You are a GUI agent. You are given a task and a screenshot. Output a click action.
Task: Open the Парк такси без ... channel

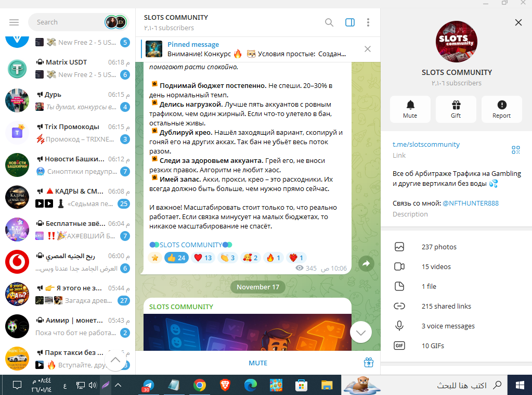tap(68, 359)
